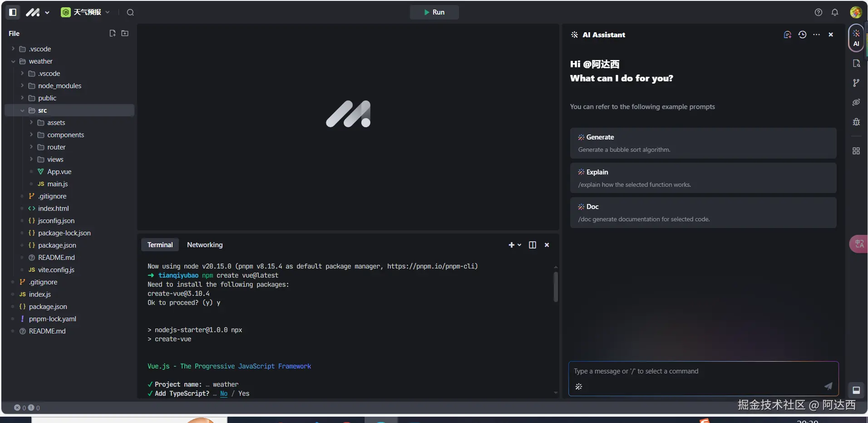Image resolution: width=868 pixels, height=423 pixels.
Task: Open AI chat history
Action: coord(802,35)
